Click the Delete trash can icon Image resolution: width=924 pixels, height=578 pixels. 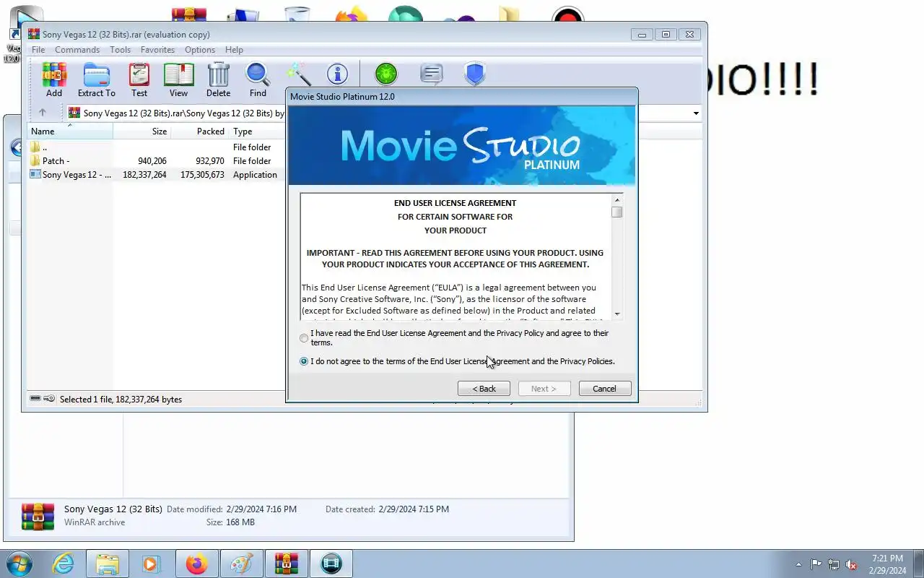click(x=218, y=79)
